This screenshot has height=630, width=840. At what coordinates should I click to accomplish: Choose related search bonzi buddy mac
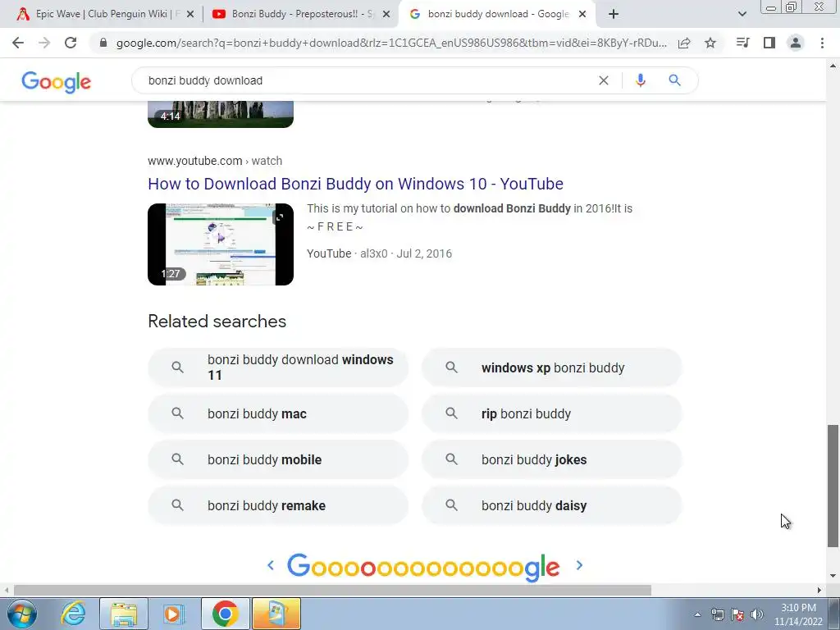(x=278, y=413)
